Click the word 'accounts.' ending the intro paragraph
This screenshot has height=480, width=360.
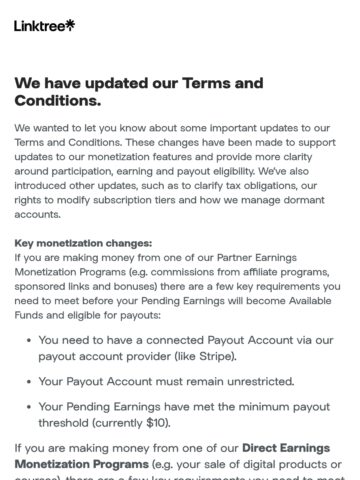(37, 215)
